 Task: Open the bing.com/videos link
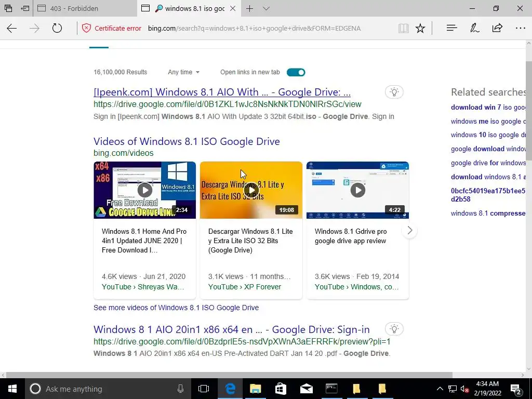[124, 153]
